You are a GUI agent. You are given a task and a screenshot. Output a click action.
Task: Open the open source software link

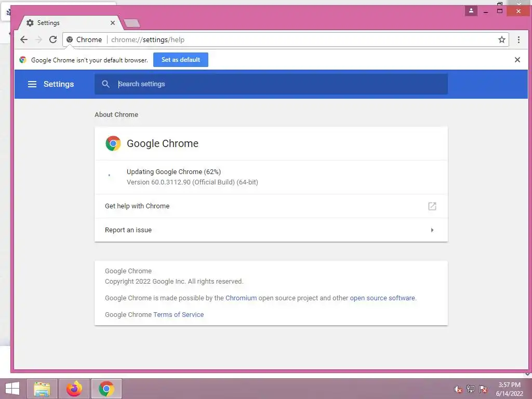pyautogui.click(x=382, y=298)
